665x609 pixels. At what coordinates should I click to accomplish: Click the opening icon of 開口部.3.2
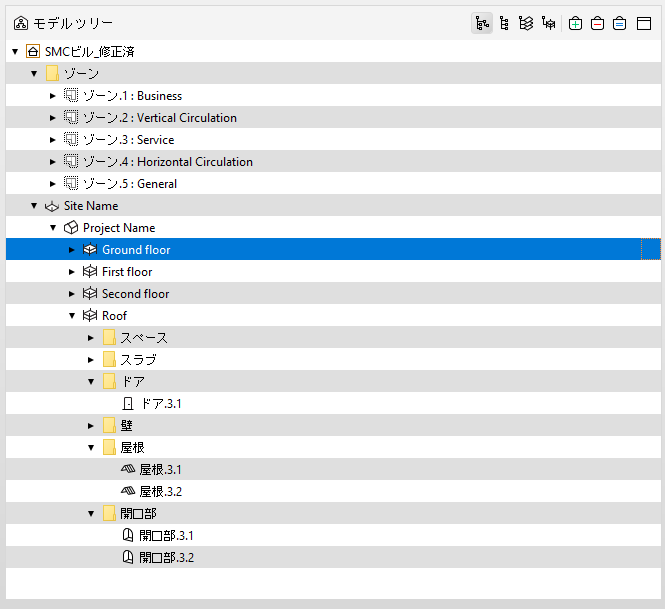128,557
